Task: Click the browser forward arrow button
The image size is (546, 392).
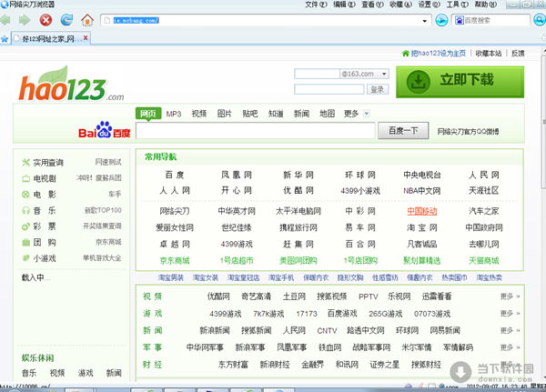Action: coord(25,20)
